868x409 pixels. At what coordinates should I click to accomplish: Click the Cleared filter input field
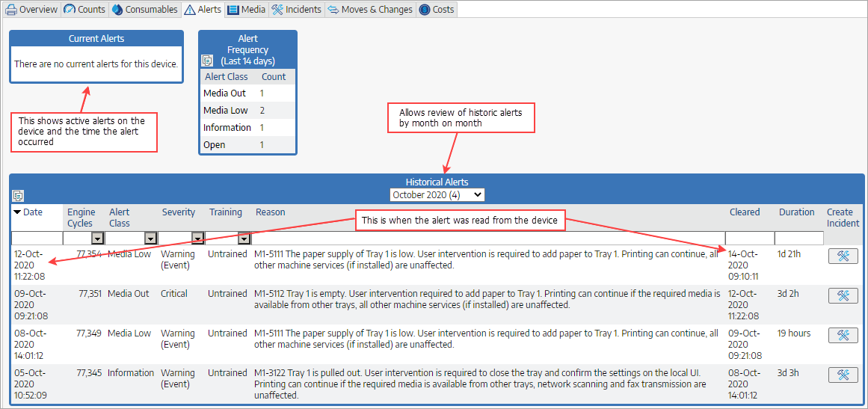[750, 238]
